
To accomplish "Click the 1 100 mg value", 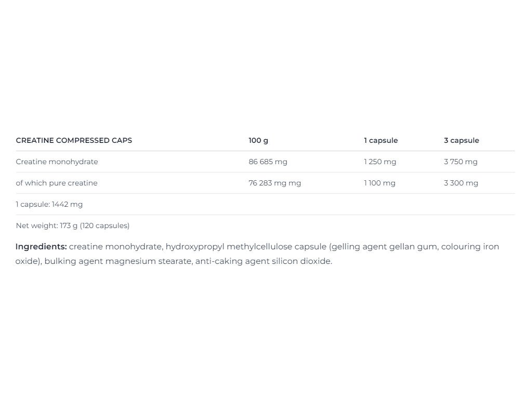I will point(379,183).
